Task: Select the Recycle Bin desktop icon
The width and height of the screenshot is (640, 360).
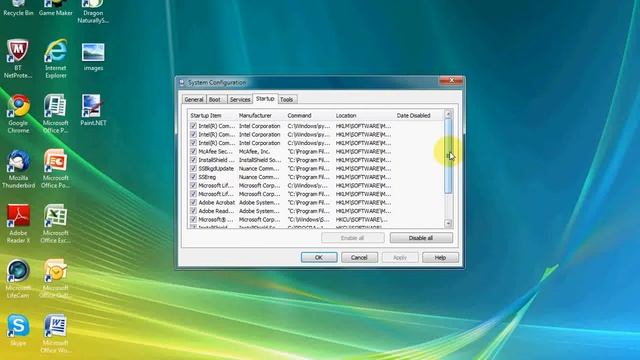Action: coord(18,8)
